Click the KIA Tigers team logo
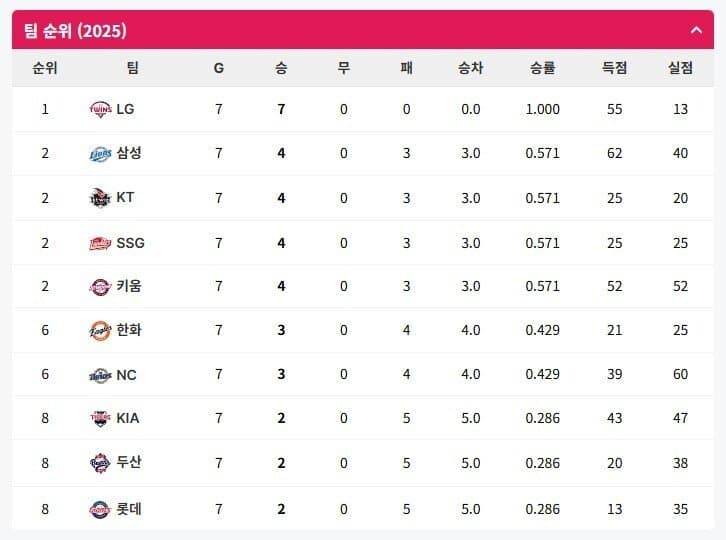726x540 pixels. click(x=100, y=418)
